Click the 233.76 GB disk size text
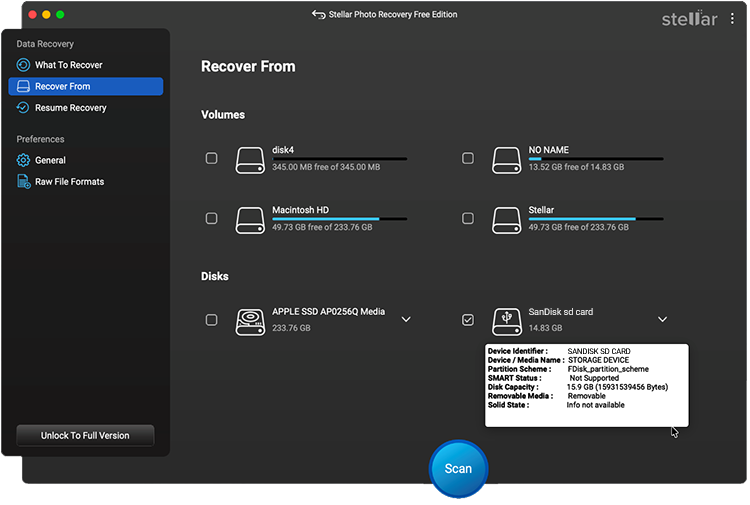This screenshot has height=505, width=750. [x=291, y=328]
